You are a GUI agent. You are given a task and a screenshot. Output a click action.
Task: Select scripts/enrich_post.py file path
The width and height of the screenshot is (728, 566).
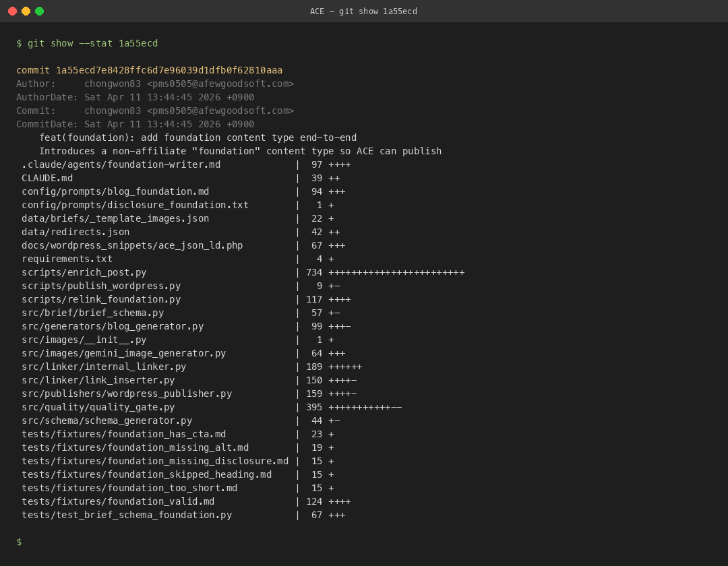[84, 272]
